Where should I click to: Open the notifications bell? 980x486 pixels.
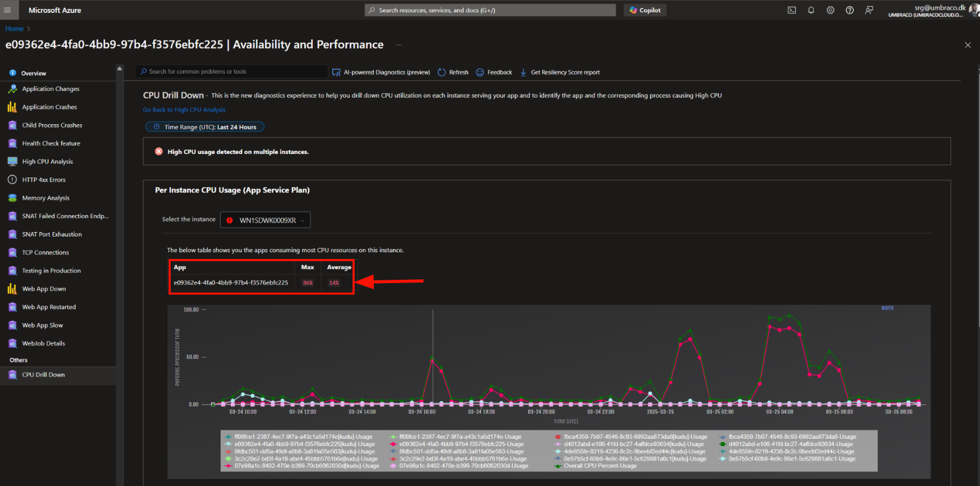pyautogui.click(x=811, y=10)
